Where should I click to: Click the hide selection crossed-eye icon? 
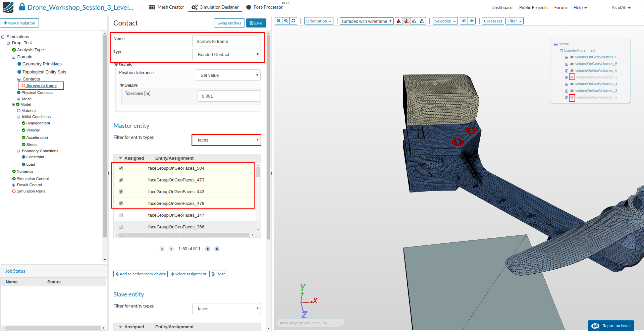(464, 21)
